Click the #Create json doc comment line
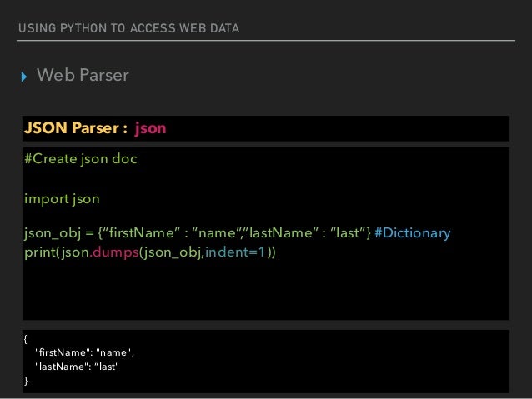The height and width of the screenshot is (399, 532). [81, 159]
